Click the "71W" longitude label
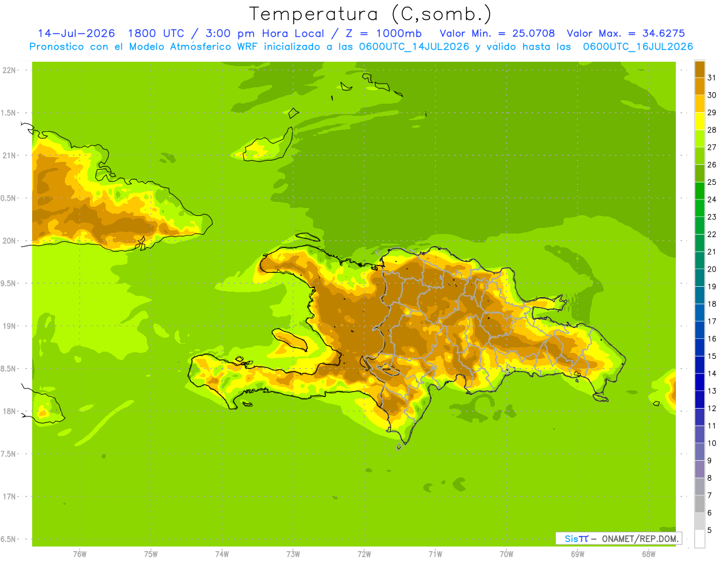Viewport: 728px width, 562px height. point(435,554)
